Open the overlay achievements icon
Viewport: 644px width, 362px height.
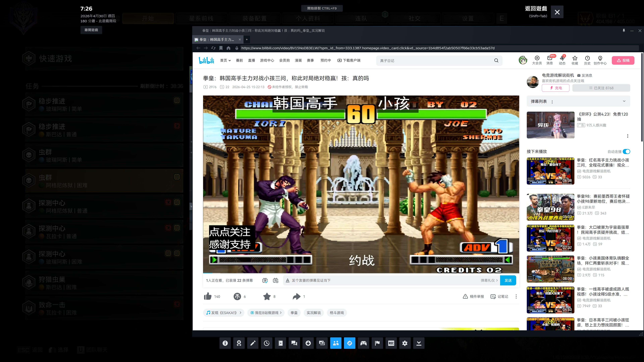tap(239, 343)
